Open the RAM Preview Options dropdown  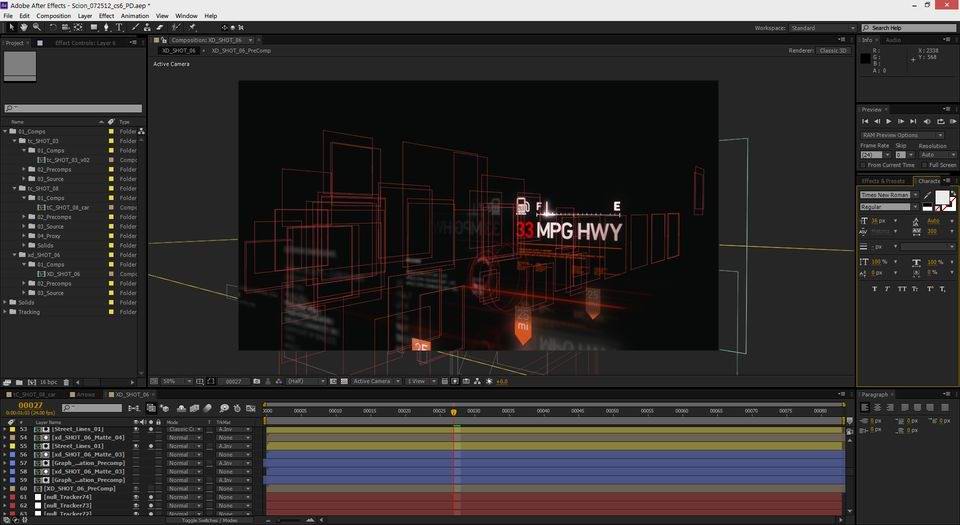[902, 135]
